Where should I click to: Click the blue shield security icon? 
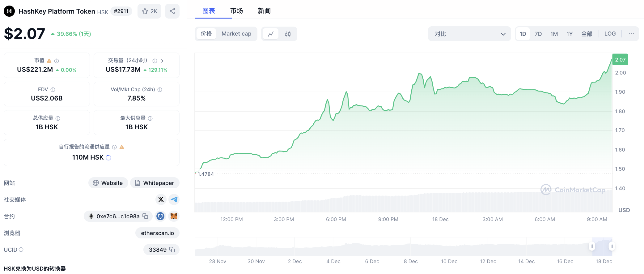click(160, 216)
